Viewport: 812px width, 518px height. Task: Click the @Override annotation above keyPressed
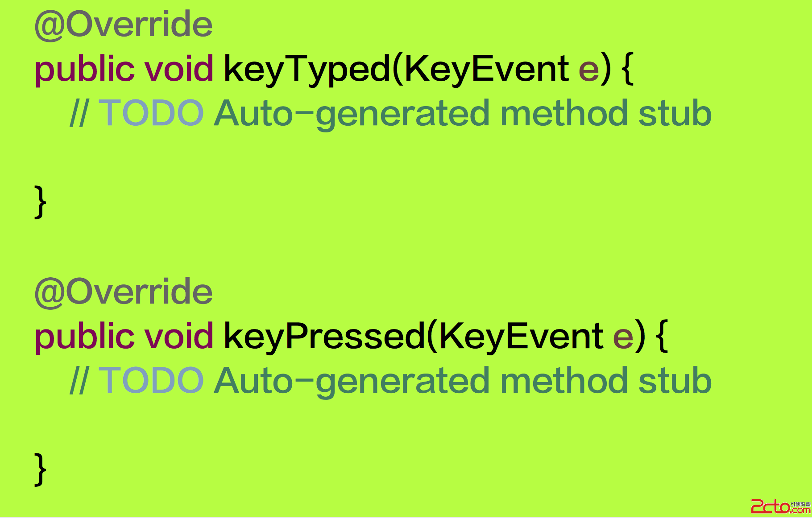[124, 292]
